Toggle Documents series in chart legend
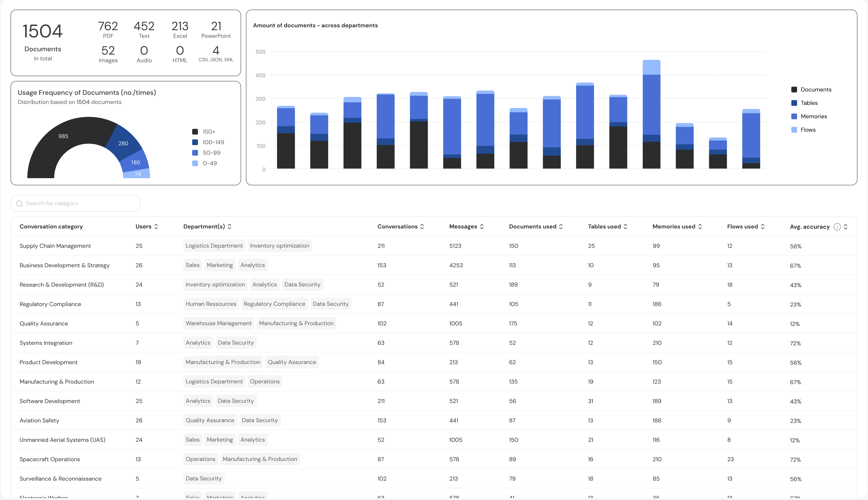The height and width of the screenshot is (500, 868). (816, 90)
